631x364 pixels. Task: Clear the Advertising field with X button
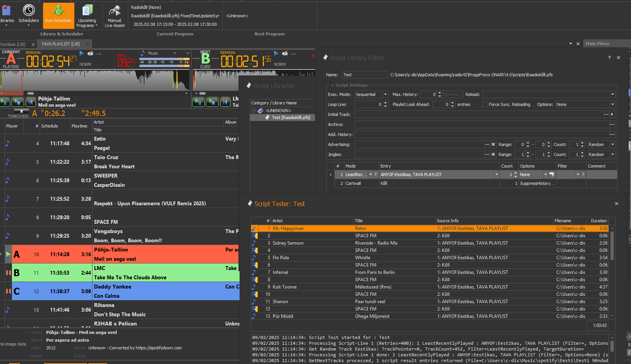(x=493, y=144)
